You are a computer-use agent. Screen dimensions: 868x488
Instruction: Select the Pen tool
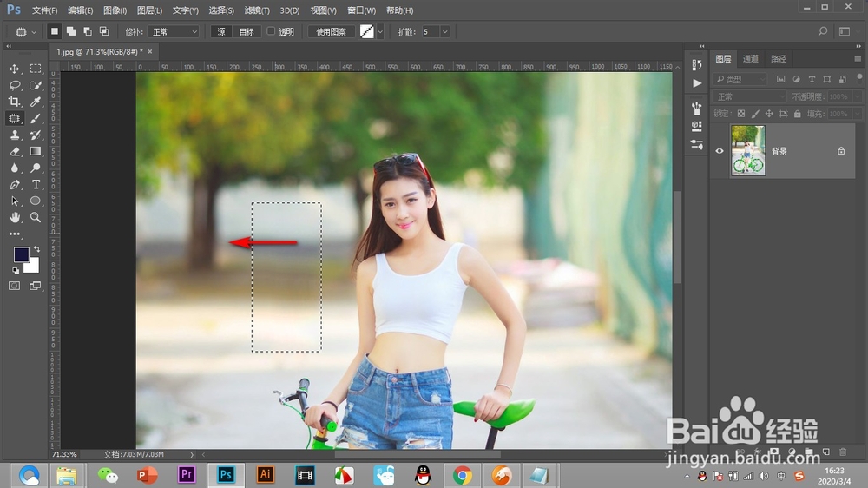tap(15, 184)
